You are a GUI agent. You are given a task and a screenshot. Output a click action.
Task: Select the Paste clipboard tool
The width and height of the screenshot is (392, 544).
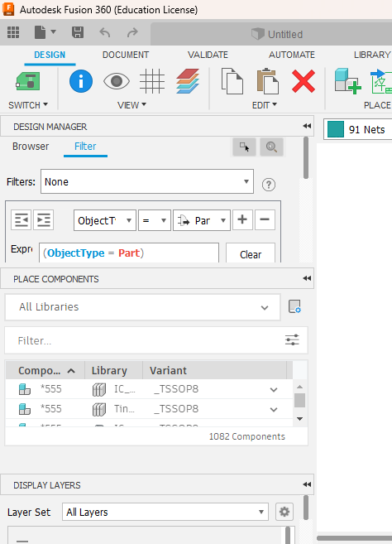click(x=268, y=81)
